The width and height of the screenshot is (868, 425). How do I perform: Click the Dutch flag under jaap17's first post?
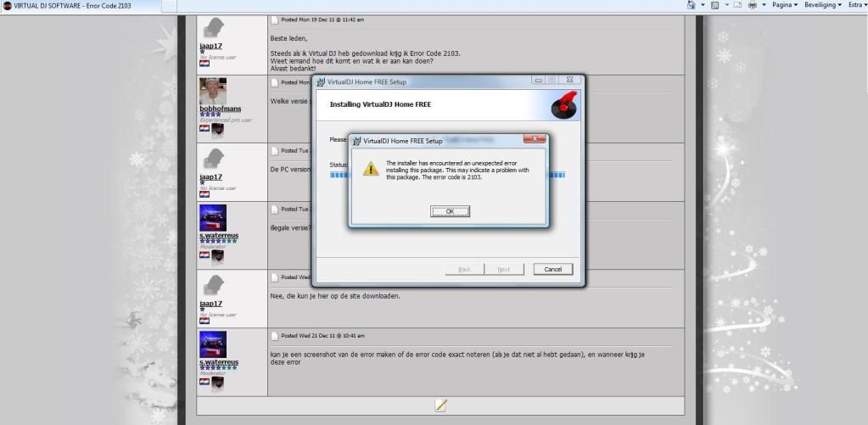click(204, 64)
